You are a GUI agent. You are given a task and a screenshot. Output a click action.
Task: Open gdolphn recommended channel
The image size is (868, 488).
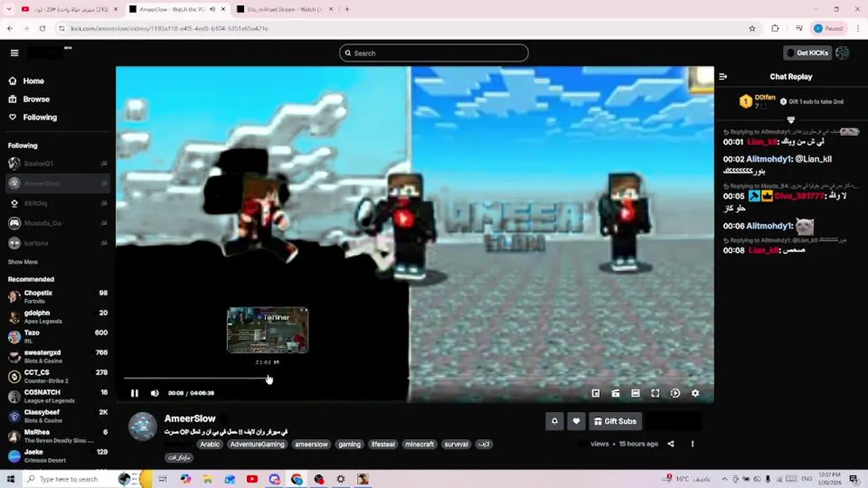pyautogui.click(x=58, y=317)
